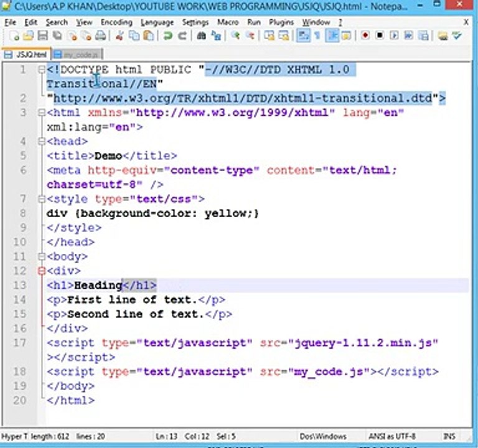
Task: Toggle the yellow button right of indent guide
Action: (x=346, y=36)
